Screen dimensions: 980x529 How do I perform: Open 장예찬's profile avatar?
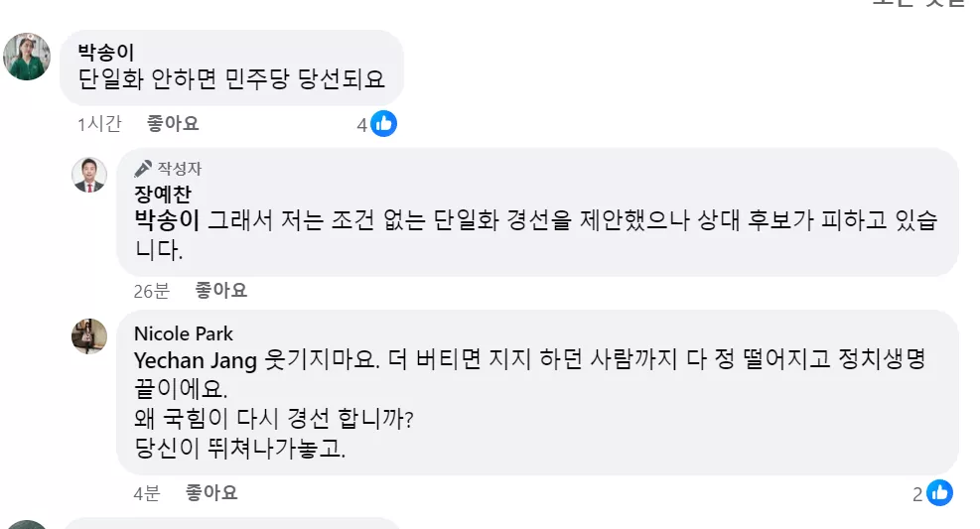pyautogui.click(x=89, y=175)
